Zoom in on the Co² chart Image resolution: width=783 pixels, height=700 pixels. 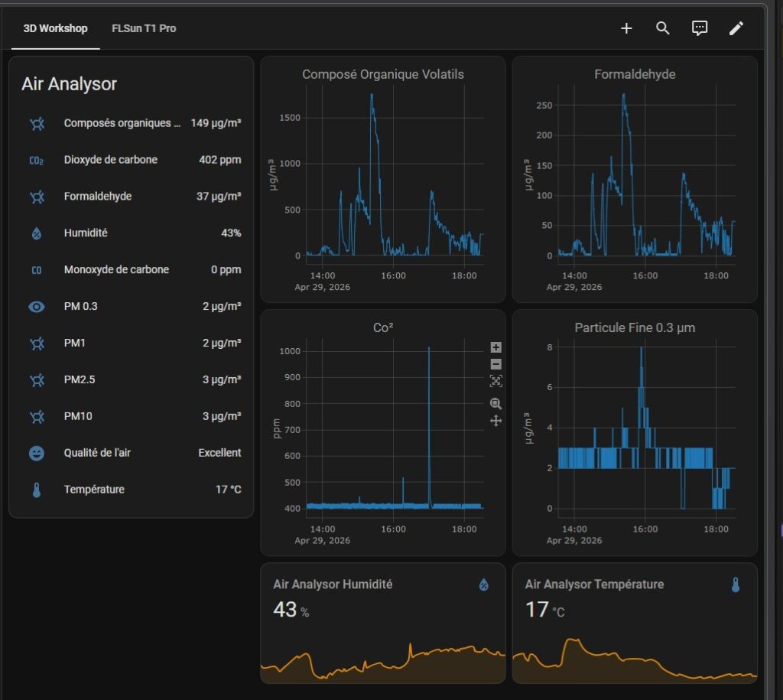pyautogui.click(x=495, y=347)
